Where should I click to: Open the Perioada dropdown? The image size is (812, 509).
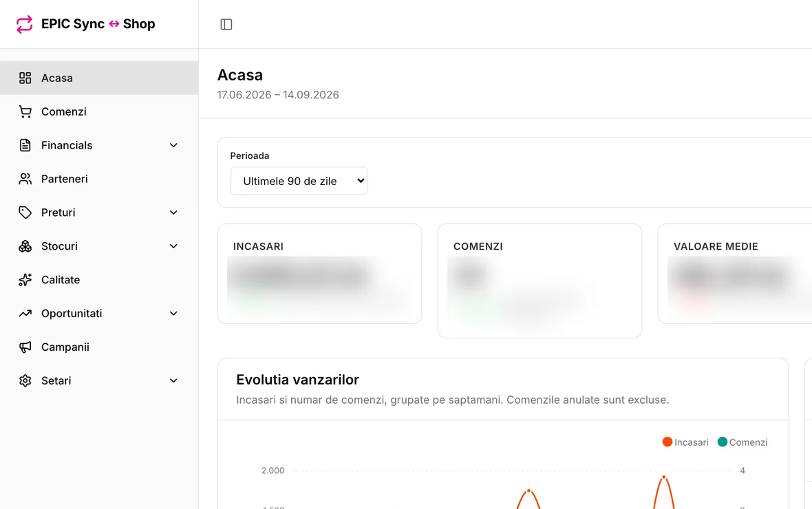pos(299,181)
